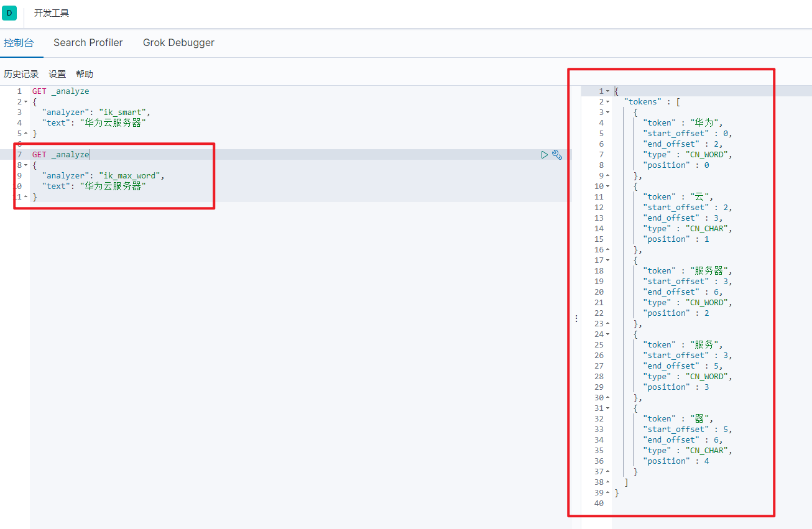Collapse fold arrow at editor line 11
812x529 pixels.
26,197
